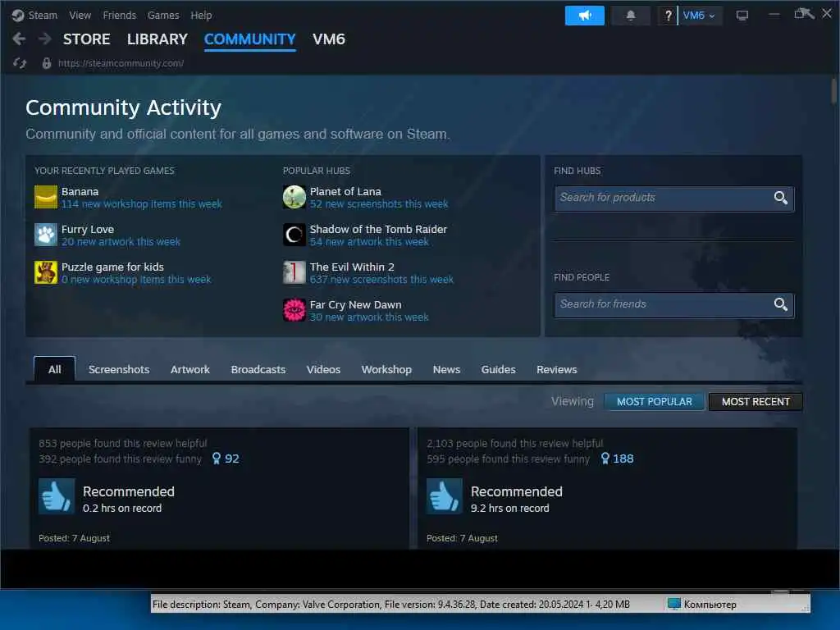
Task: Open the Games menu
Action: (163, 15)
